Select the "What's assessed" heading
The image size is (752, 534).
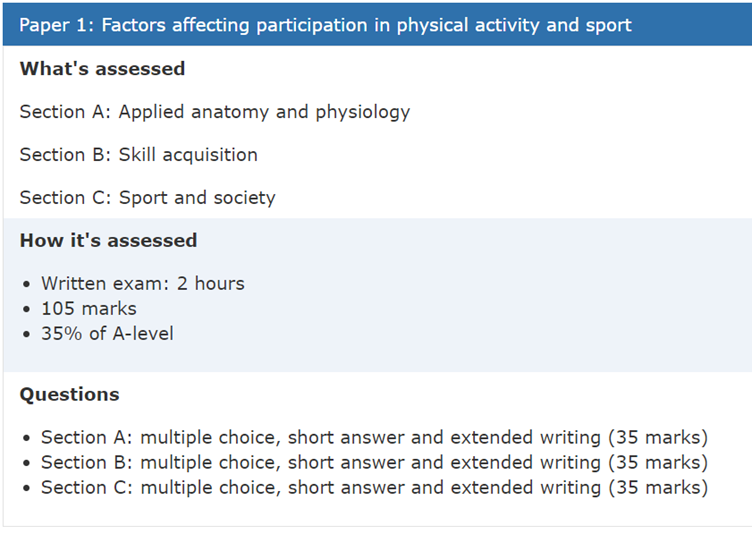click(102, 69)
